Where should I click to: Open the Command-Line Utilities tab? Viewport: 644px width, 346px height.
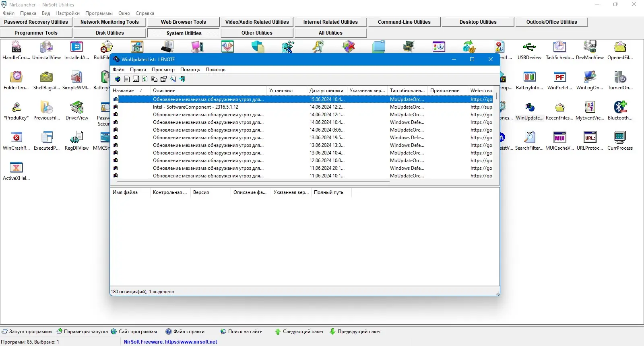[404, 22]
